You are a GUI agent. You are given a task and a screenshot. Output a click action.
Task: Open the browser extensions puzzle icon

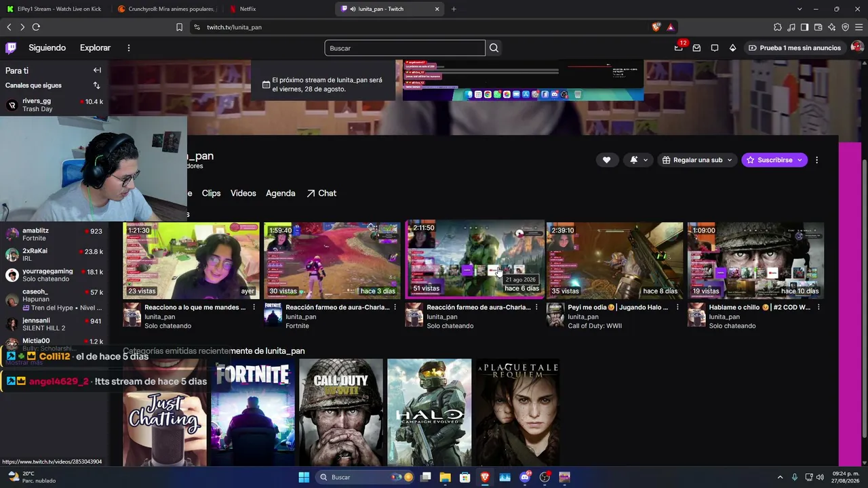pos(777,27)
